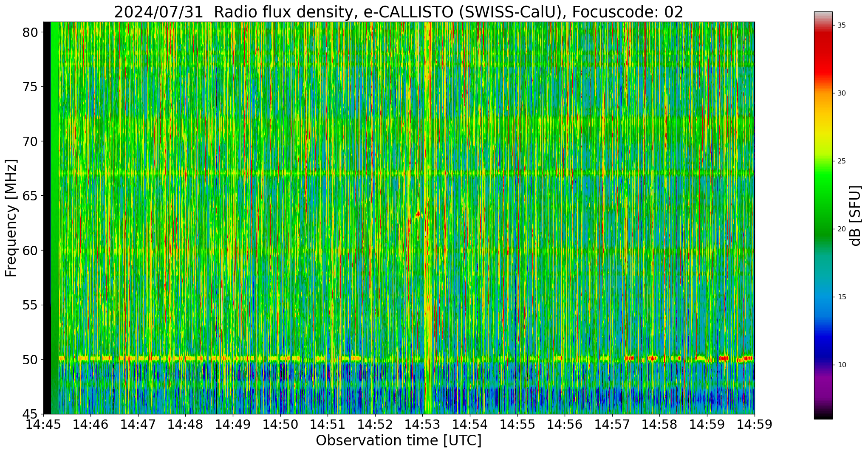The width and height of the screenshot is (868, 453).
Task: Click the plot title mentioning e-CALLISTO (SWISS-CalU)
Action: point(399,12)
